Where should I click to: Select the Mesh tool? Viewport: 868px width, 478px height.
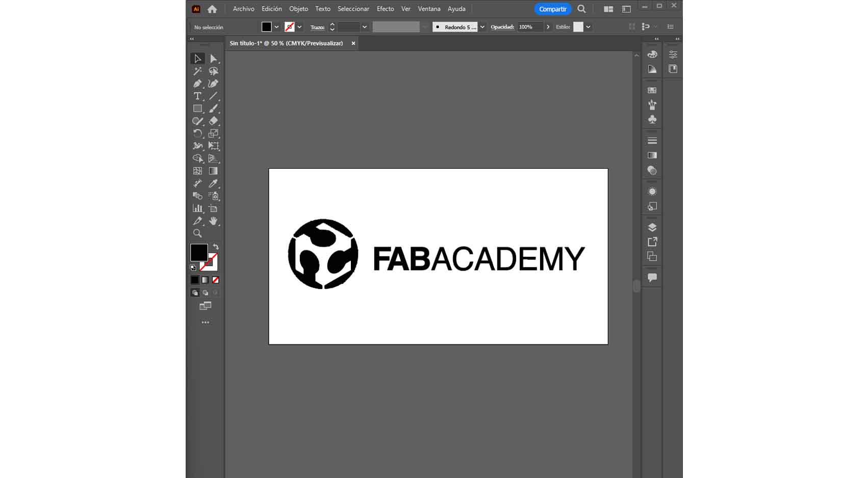click(197, 171)
